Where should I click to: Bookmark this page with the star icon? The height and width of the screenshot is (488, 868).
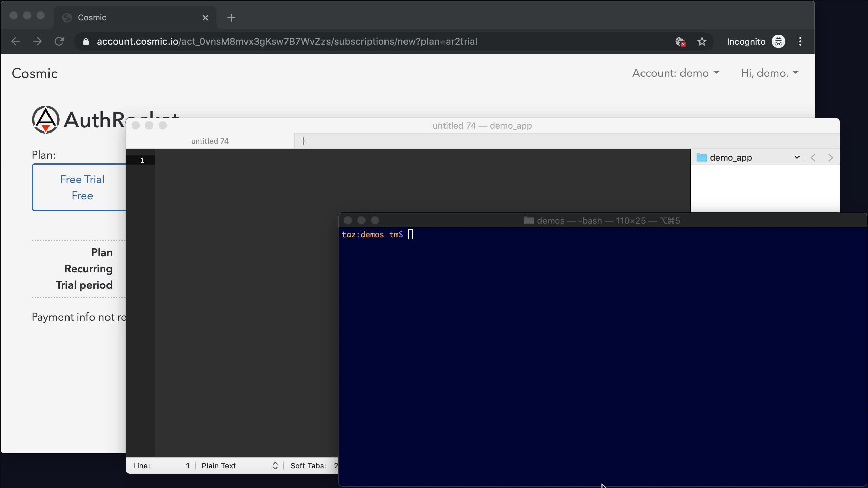click(702, 41)
